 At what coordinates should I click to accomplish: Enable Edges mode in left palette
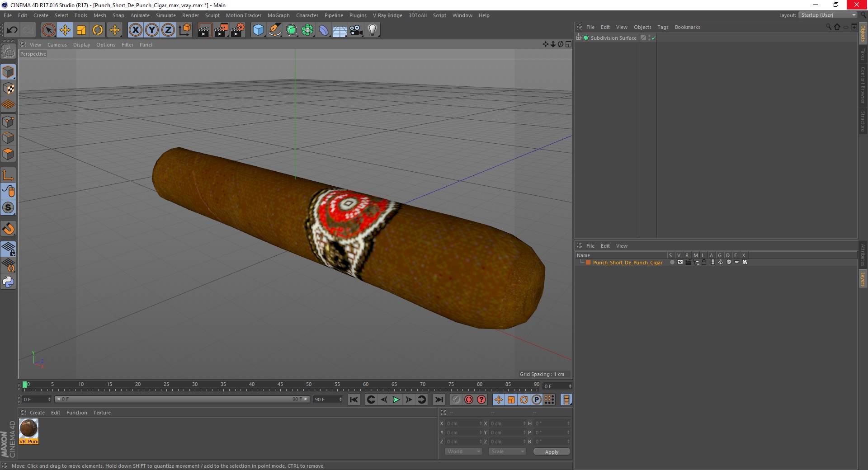(8, 138)
